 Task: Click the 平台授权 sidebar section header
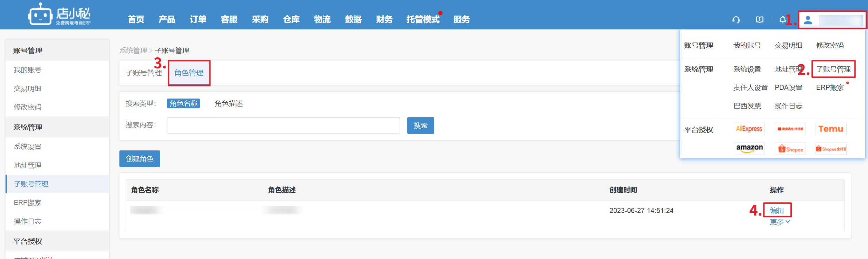57,241
